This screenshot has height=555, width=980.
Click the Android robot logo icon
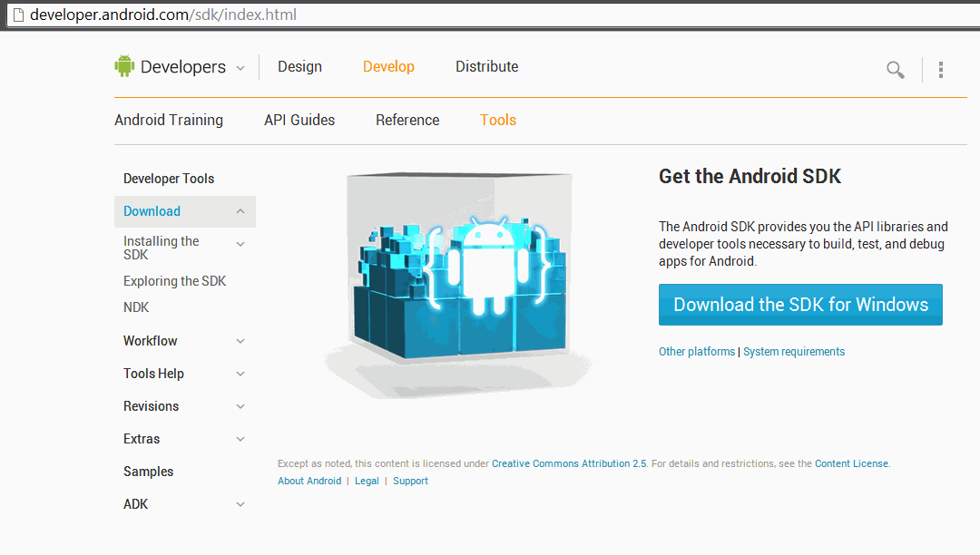[x=124, y=66]
